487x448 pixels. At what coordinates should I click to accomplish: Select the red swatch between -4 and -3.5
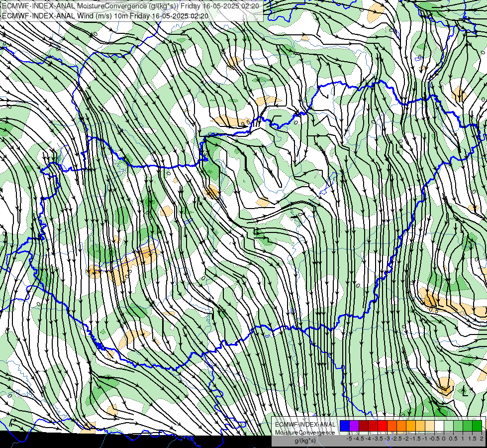tap(373, 426)
